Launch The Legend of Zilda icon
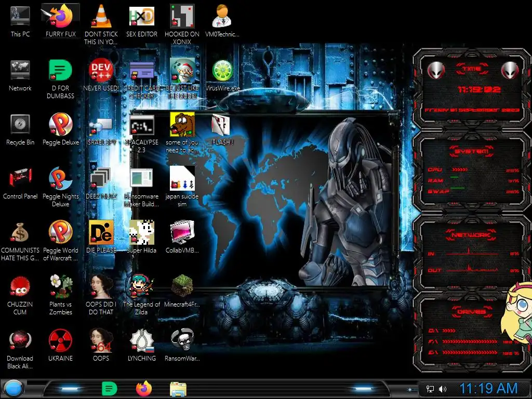This screenshot has width=532, height=399. click(142, 286)
